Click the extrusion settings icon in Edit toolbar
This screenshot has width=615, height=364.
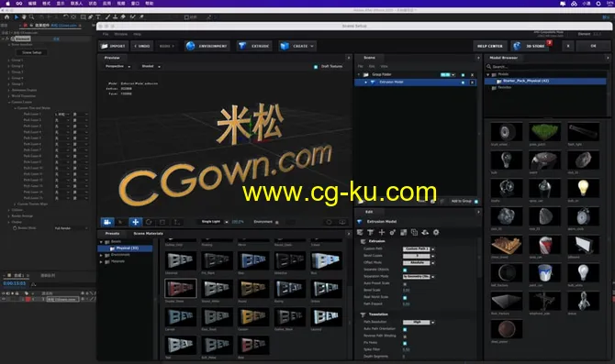pos(360,232)
